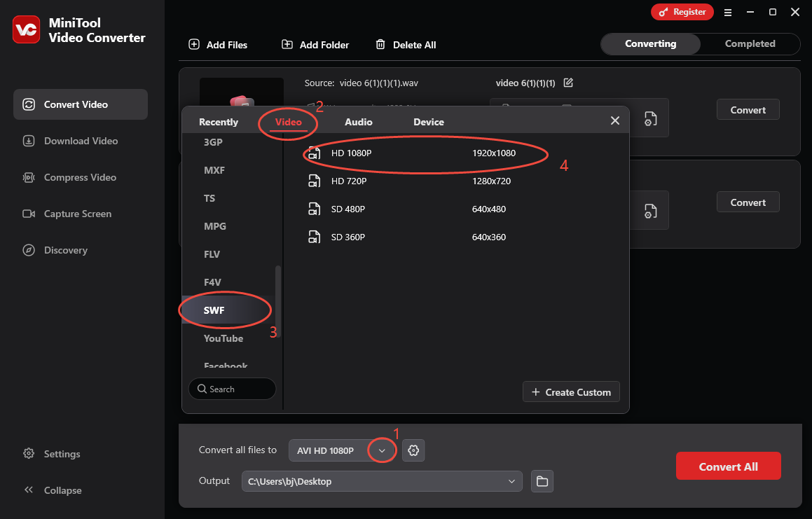Click the Delete All trash icon
Image resolution: width=812 pixels, height=519 pixels.
[x=380, y=45]
